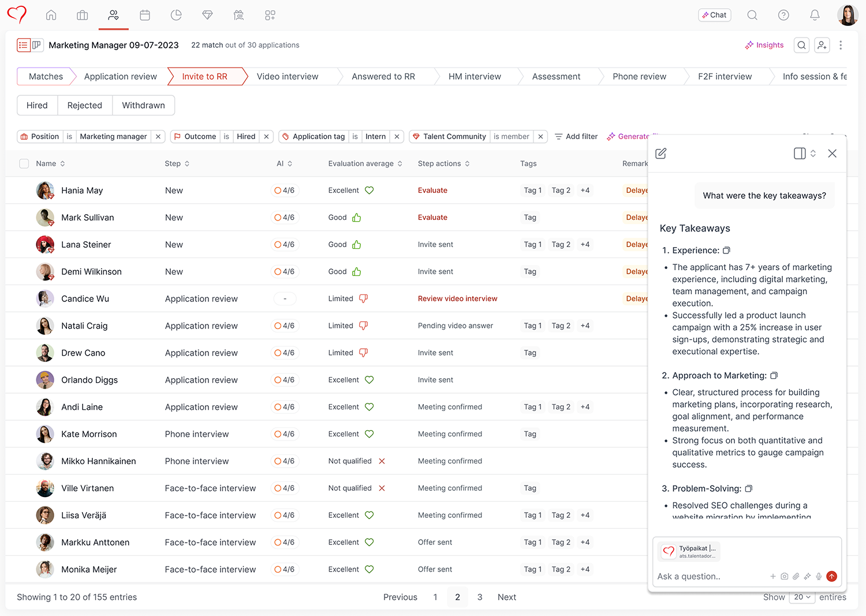Image resolution: width=866 pixels, height=616 pixels.
Task: Click the Ask a question input field
Action: pyautogui.click(x=710, y=576)
